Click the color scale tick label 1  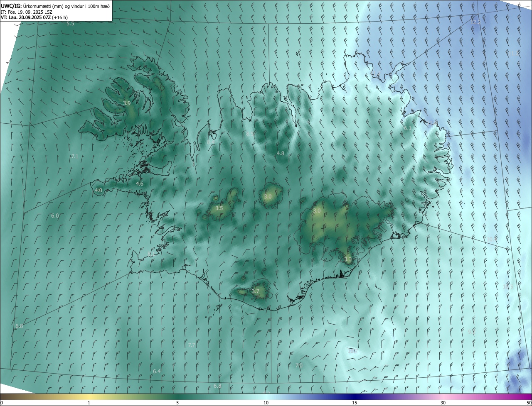89,403
